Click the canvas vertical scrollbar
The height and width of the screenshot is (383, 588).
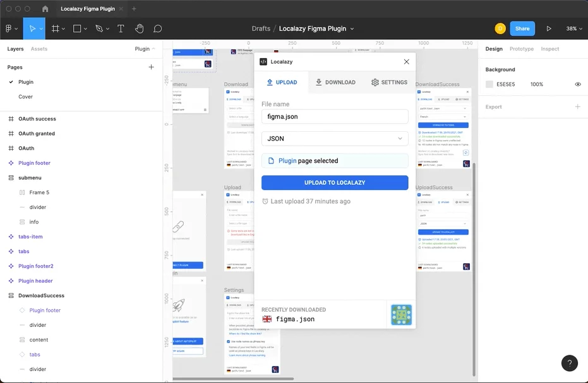(474, 269)
